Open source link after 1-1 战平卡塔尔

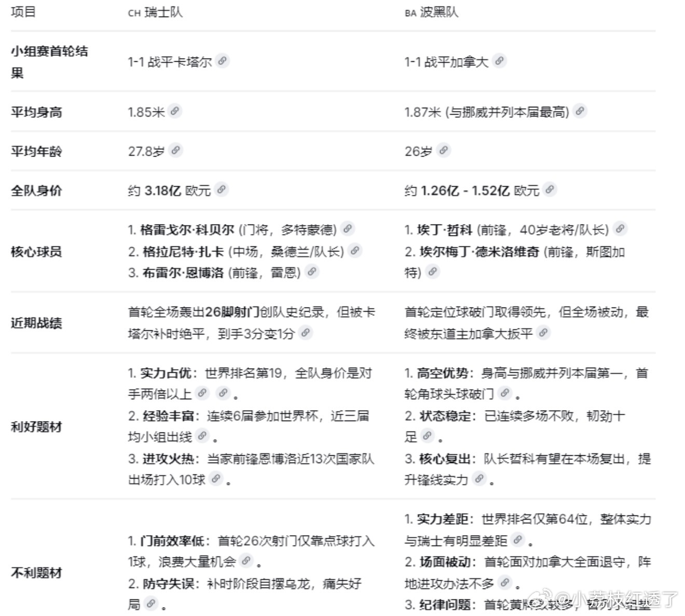click(222, 61)
